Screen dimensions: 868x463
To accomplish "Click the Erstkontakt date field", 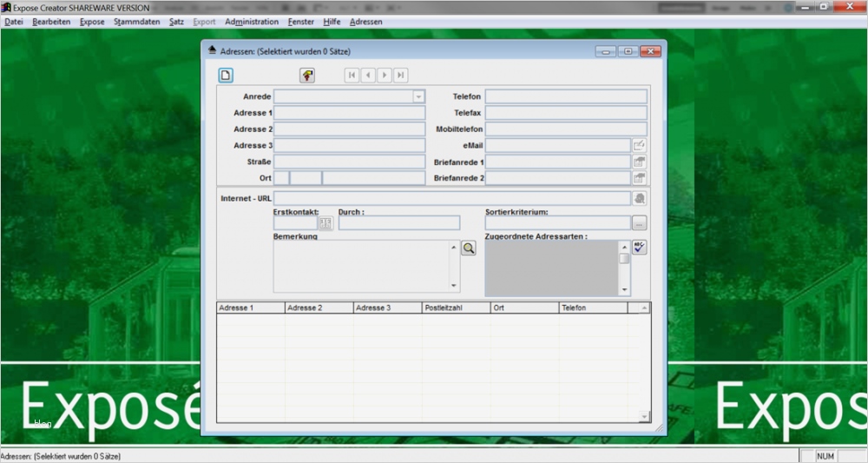I will coord(296,222).
